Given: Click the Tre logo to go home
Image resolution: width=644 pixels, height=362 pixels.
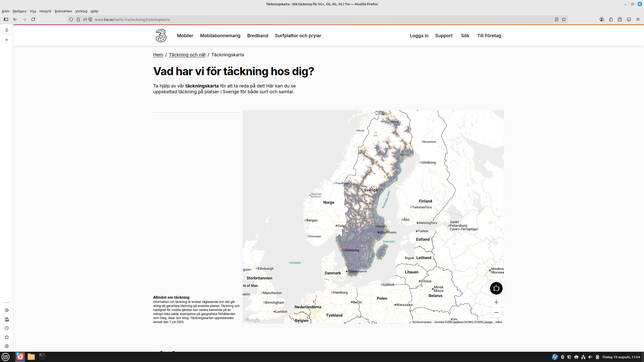Looking at the screenshot, I should pos(161,35).
